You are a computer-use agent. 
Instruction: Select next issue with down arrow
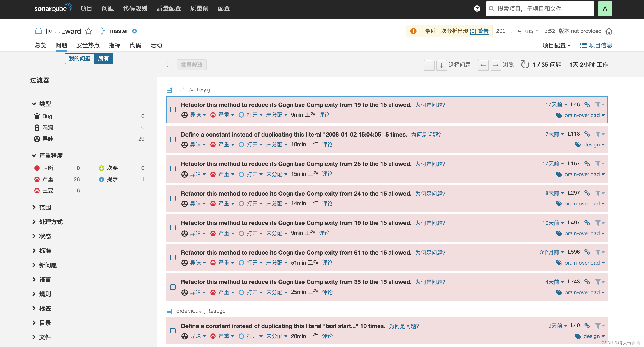(442, 65)
